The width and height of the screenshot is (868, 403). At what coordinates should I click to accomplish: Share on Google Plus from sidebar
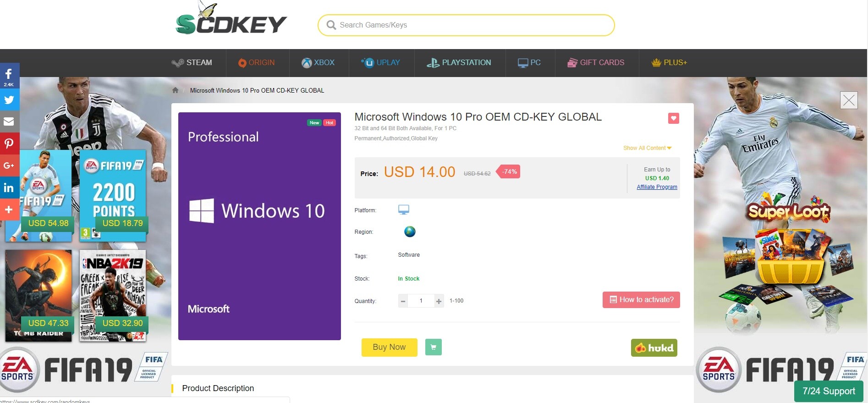coord(9,166)
